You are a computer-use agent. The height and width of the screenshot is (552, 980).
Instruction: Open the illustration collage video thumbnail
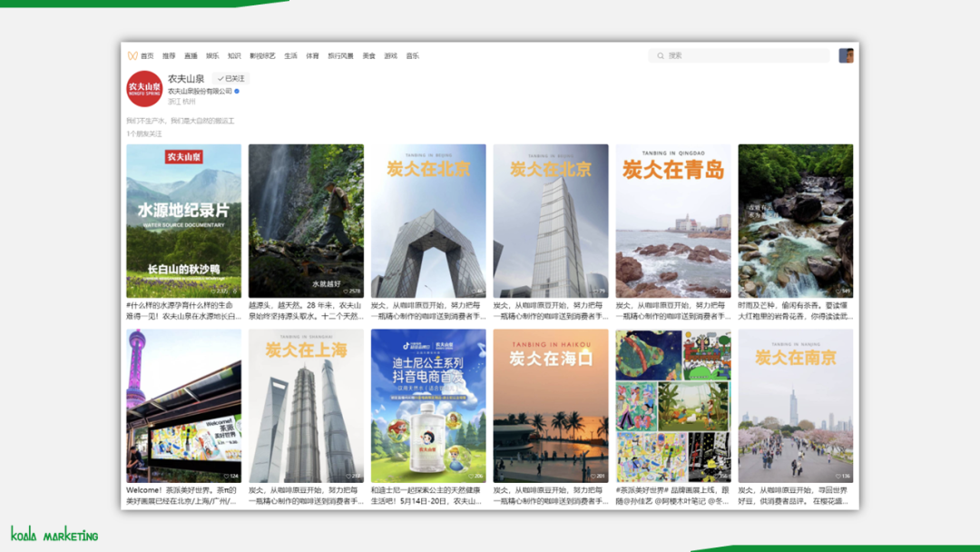673,406
